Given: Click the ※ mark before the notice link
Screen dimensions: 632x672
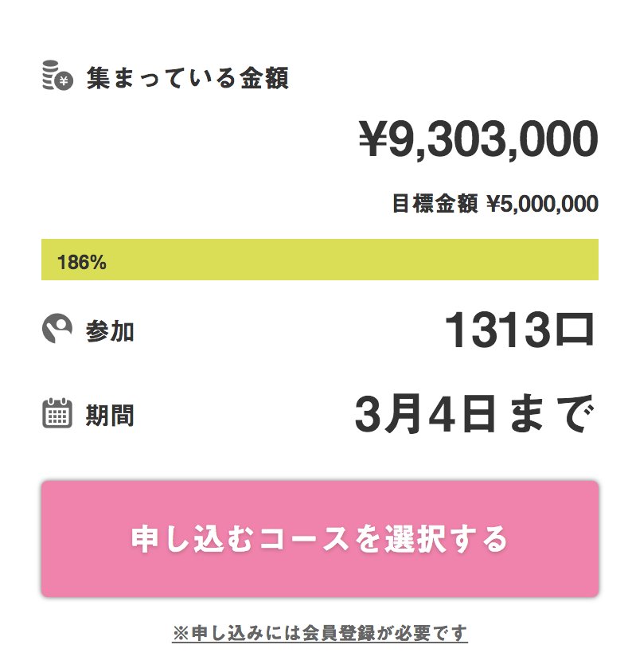Looking at the screenshot, I should 178,634.
